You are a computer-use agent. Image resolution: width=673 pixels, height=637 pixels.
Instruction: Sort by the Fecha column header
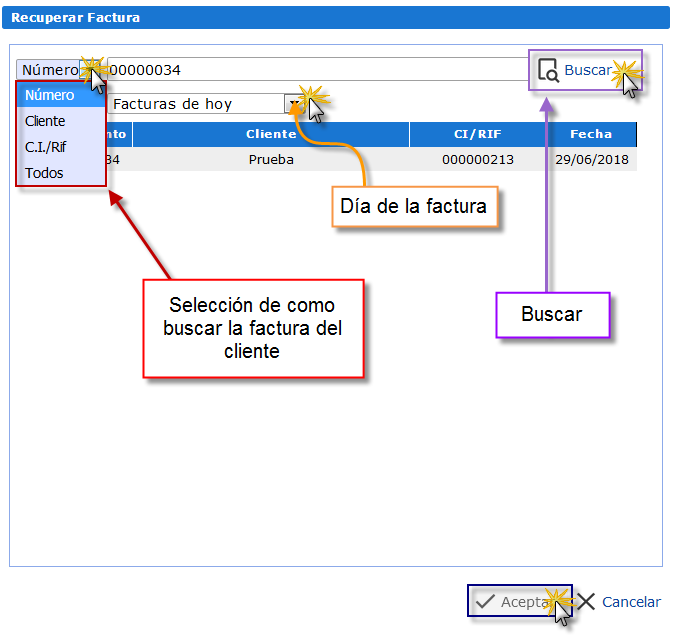tap(591, 134)
